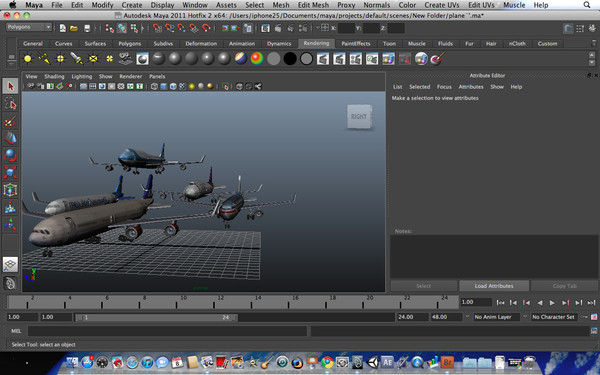Click the time range slider bar
This screenshot has height=375, width=600.
(157, 317)
